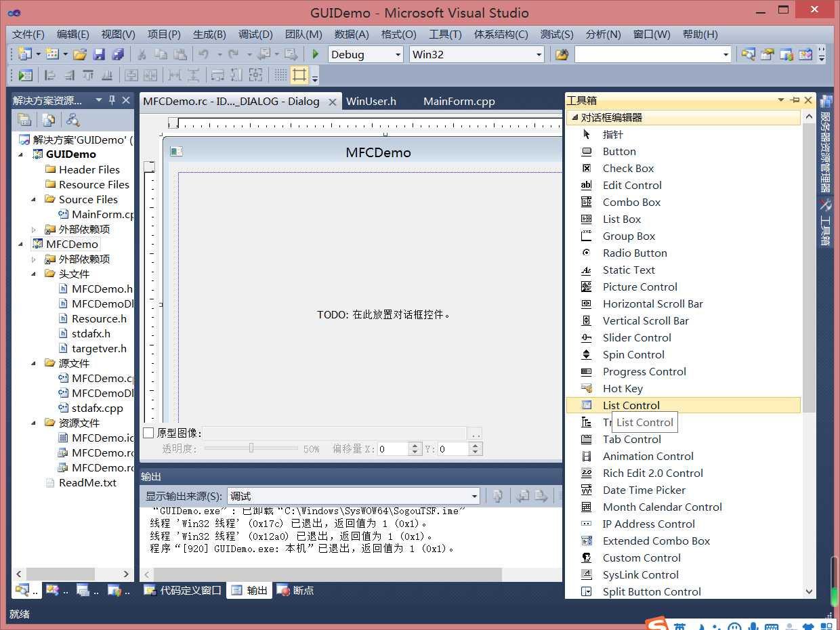Open the 显示输出来源 dropdown
The height and width of the screenshot is (630, 840).
[474, 497]
